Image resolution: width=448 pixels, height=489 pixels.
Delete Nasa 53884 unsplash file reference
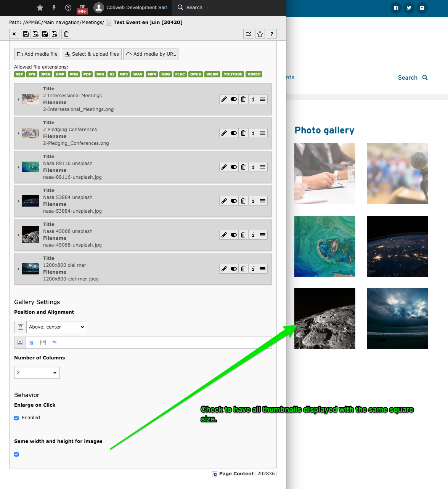tap(243, 201)
